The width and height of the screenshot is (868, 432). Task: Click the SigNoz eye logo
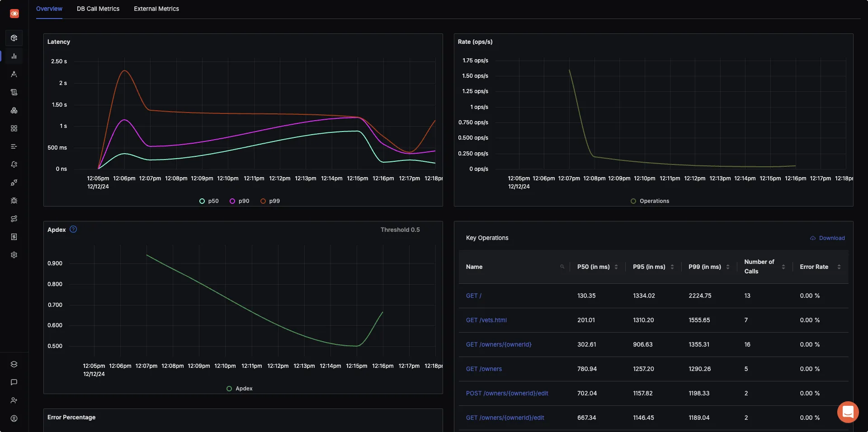click(x=14, y=14)
